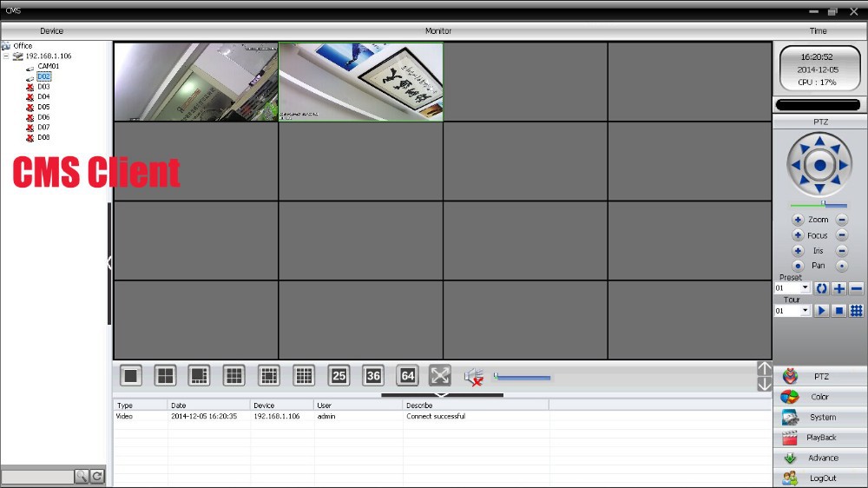Click the PTZ down arrow

pyautogui.click(x=820, y=189)
